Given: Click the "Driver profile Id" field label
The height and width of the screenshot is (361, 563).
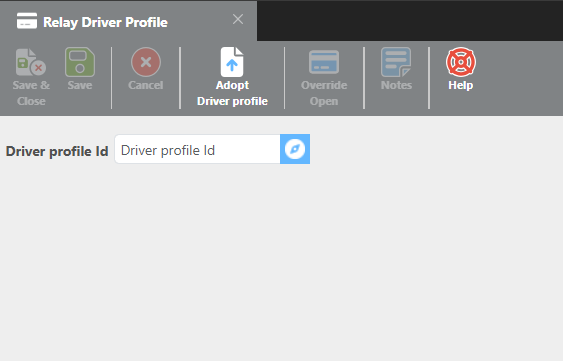Looking at the screenshot, I should (57, 151).
